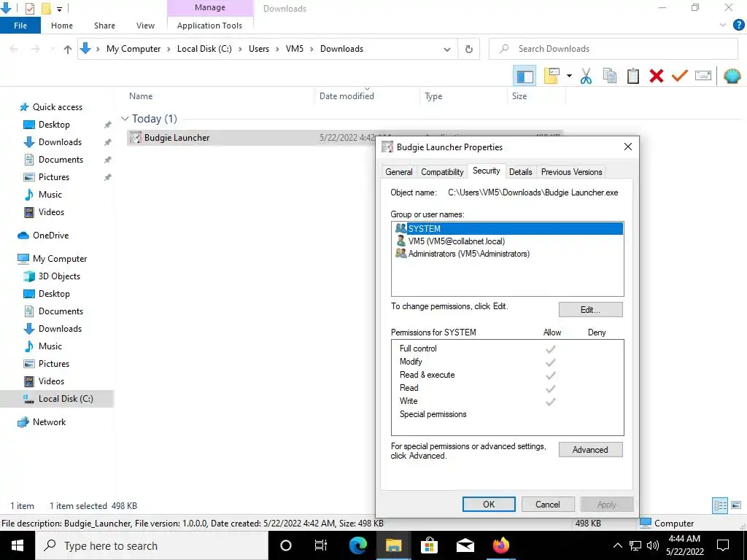The image size is (747, 560).
Task: Click the Edit... permissions button
Action: click(x=590, y=309)
